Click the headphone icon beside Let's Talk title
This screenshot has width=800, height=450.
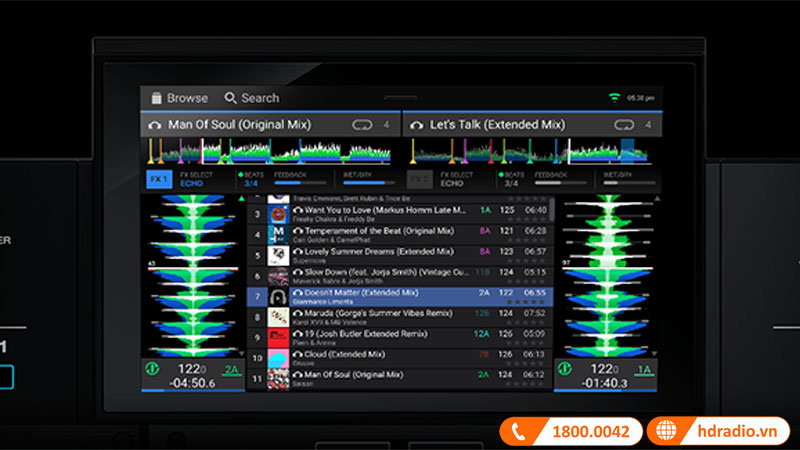point(417,126)
